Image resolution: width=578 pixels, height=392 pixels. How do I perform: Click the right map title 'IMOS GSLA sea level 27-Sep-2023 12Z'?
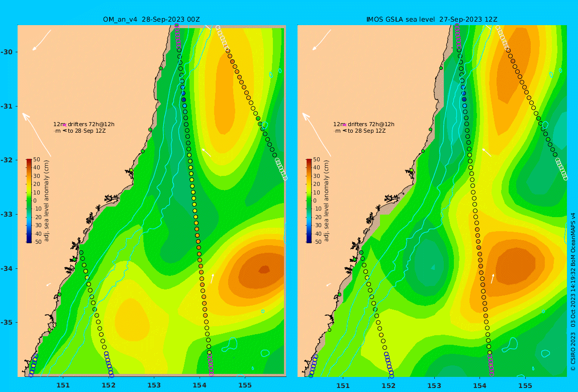pyautogui.click(x=432, y=20)
